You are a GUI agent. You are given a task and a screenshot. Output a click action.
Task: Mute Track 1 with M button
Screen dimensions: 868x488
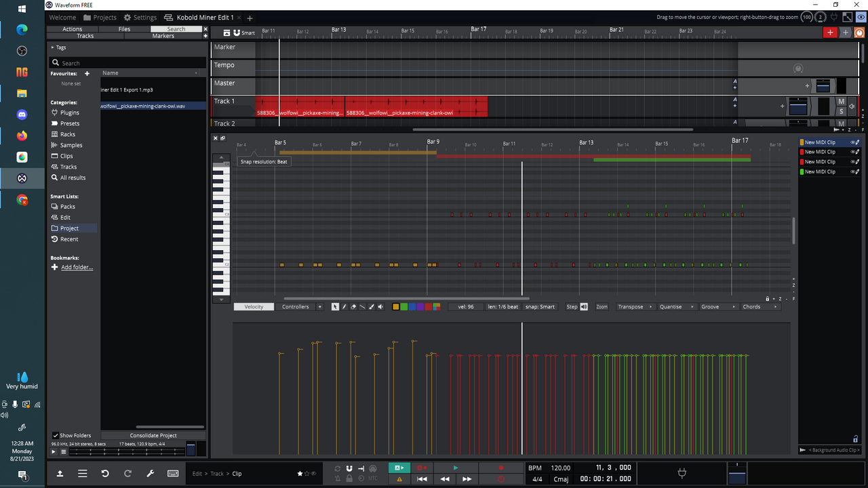(x=841, y=102)
